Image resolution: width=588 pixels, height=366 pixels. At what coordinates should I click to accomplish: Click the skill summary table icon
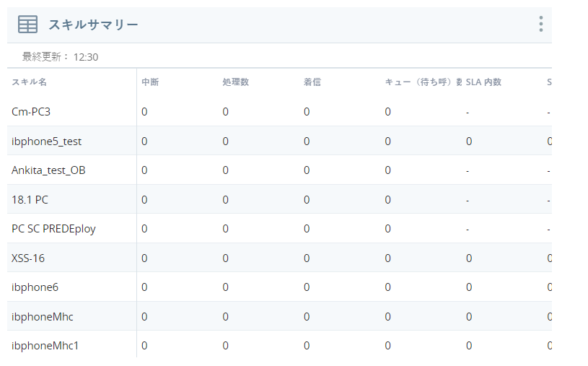27,25
